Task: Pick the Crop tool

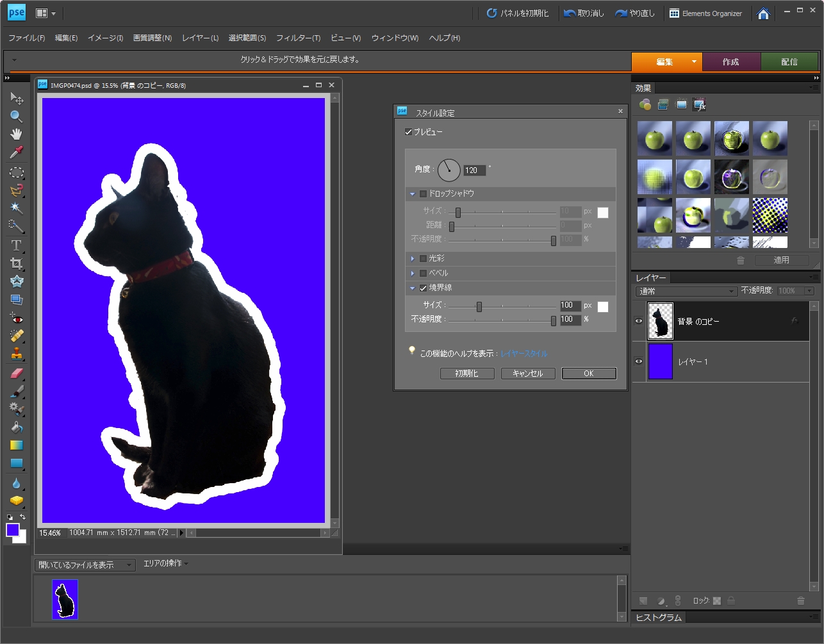Action: click(17, 263)
